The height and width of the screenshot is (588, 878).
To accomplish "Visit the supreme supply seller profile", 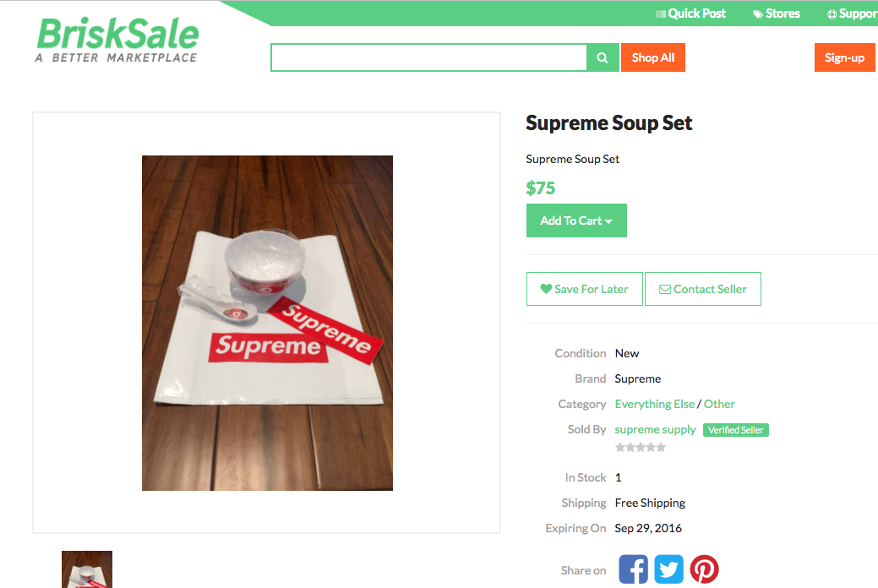I will pyautogui.click(x=655, y=429).
